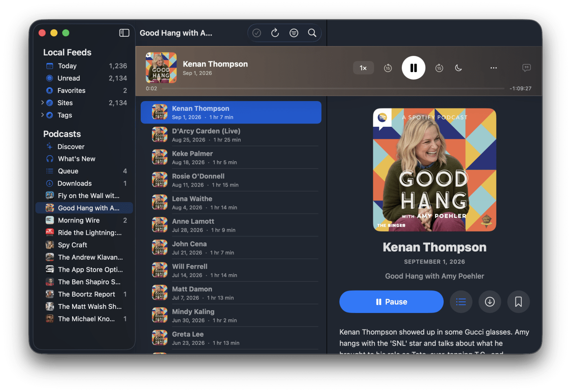
Task: Open search in the episode list
Action: point(312,33)
